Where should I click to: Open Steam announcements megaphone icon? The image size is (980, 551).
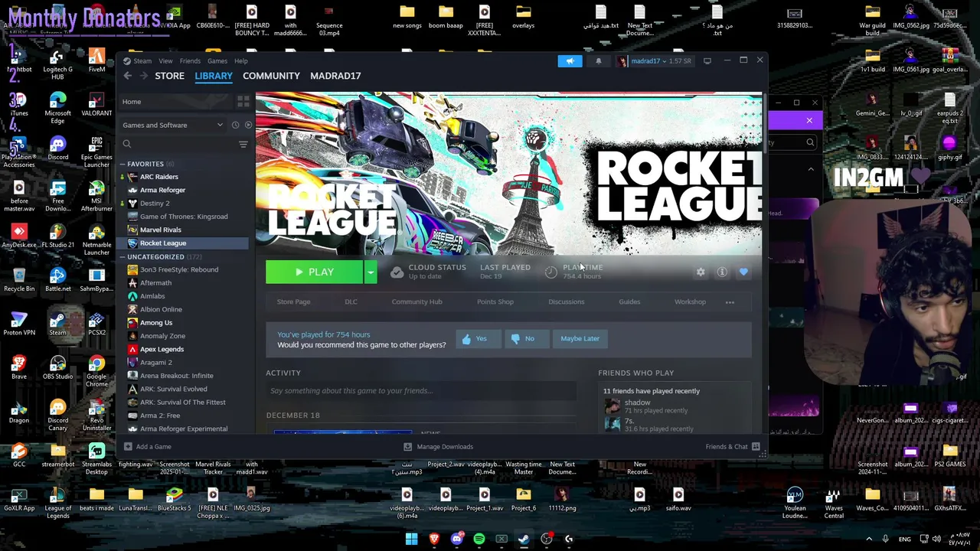pos(570,61)
